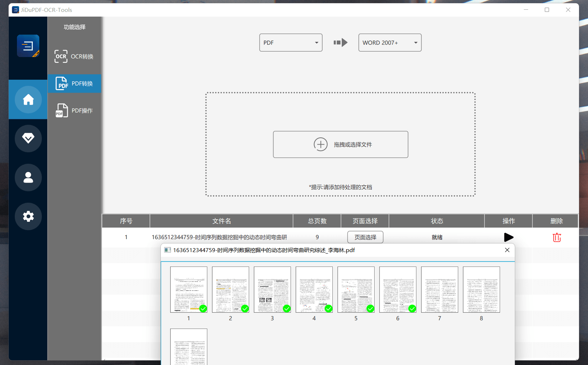Deselect page 1 via its green checkmark
Screen dimensions: 588x365
click(203, 309)
